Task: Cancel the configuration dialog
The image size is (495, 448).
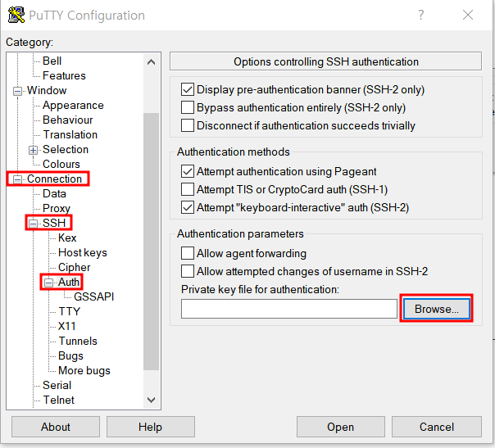Action: coord(437,427)
